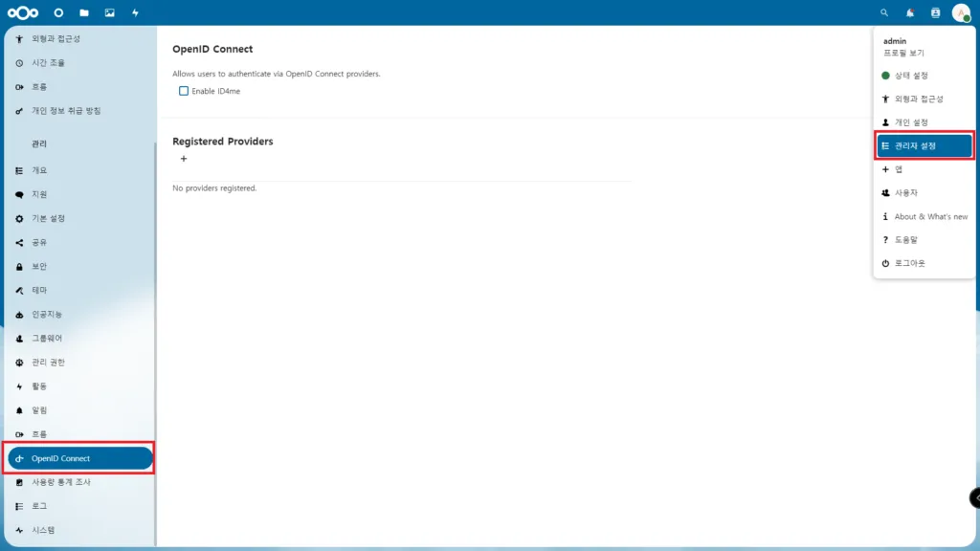The width and height of the screenshot is (980, 551).
Task: Open the Dashboard app icon
Action: click(x=57, y=12)
